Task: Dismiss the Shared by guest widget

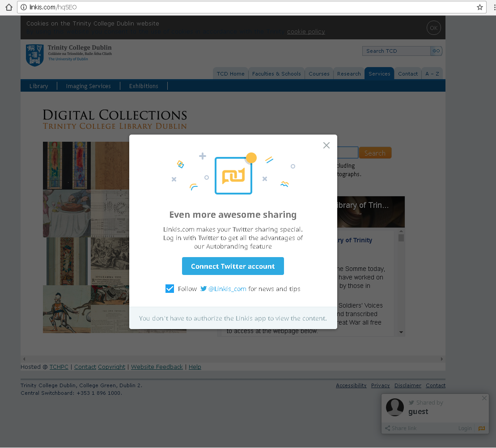Action: point(484,398)
